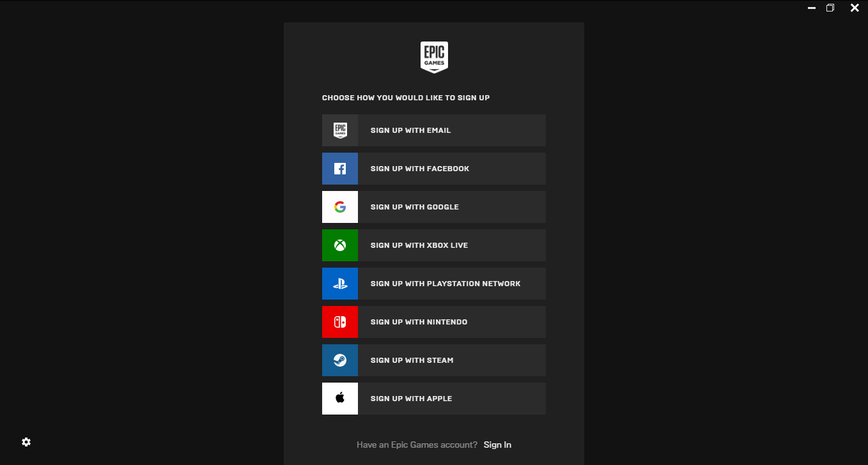This screenshot has width=868, height=465.
Task: Pick 'Sign up with Xbox Live' label
Action: (419, 245)
